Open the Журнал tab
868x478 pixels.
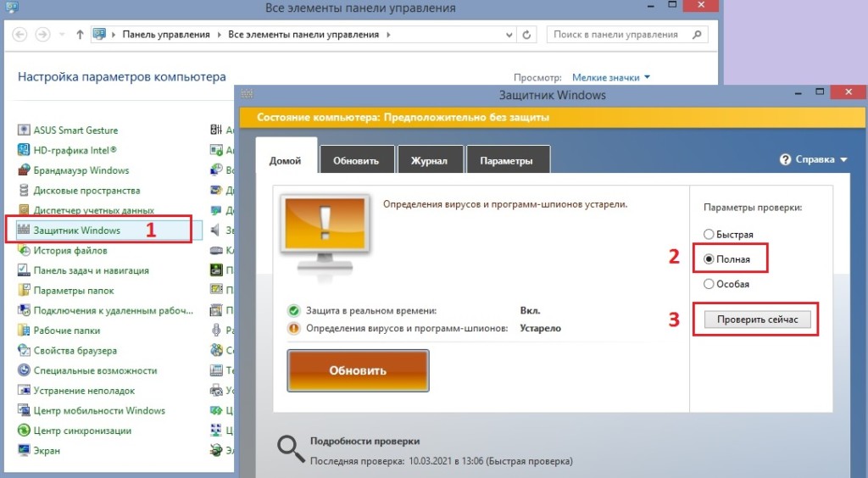[x=429, y=160]
